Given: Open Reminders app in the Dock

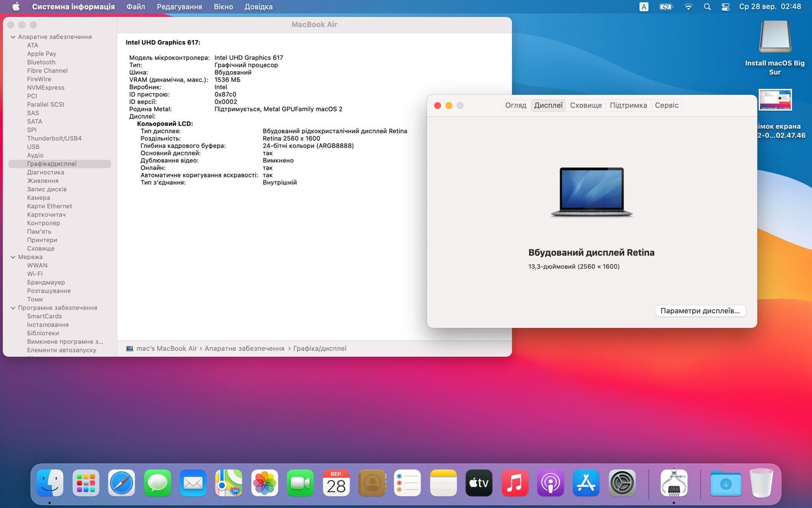Looking at the screenshot, I should point(408,483).
